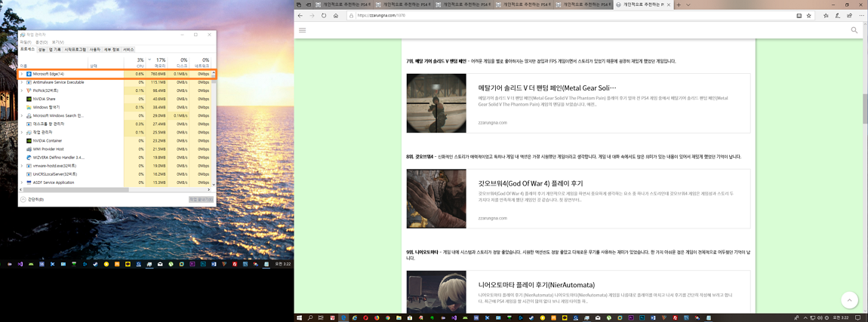Screen dimensions: 868x322
Task: Open the blog hamburger menu
Action: [302, 30]
